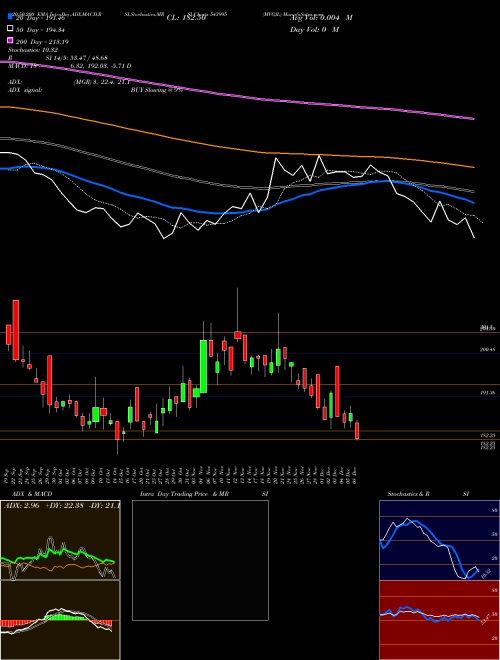The width and height of the screenshot is (500, 660).
Task: Click the magenta 200 Day legend swatch
Action: 11,41
